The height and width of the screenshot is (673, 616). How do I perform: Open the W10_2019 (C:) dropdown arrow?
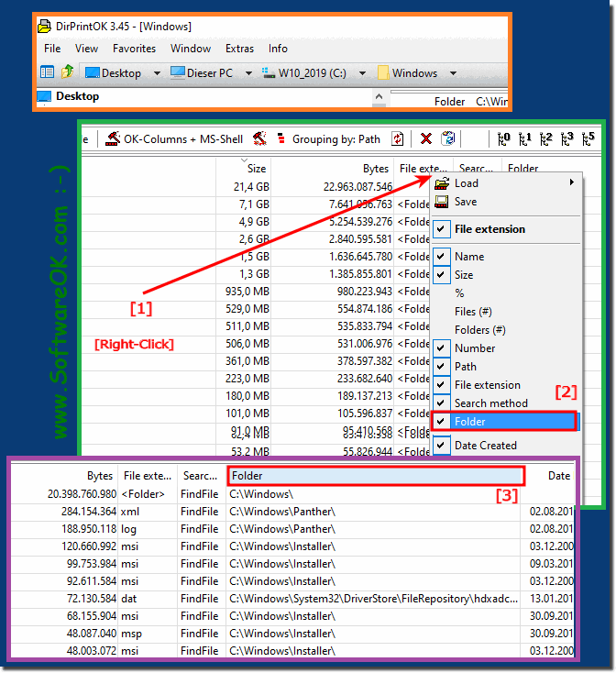(362, 73)
